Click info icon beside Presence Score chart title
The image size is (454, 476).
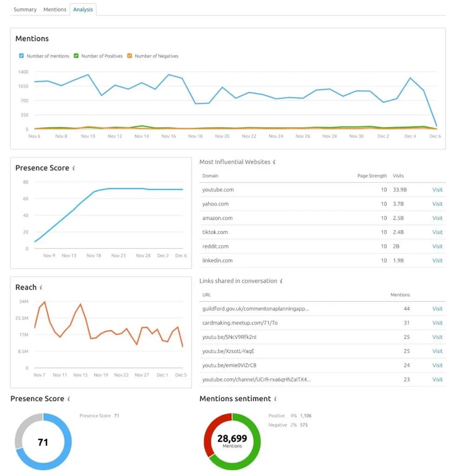point(74,168)
